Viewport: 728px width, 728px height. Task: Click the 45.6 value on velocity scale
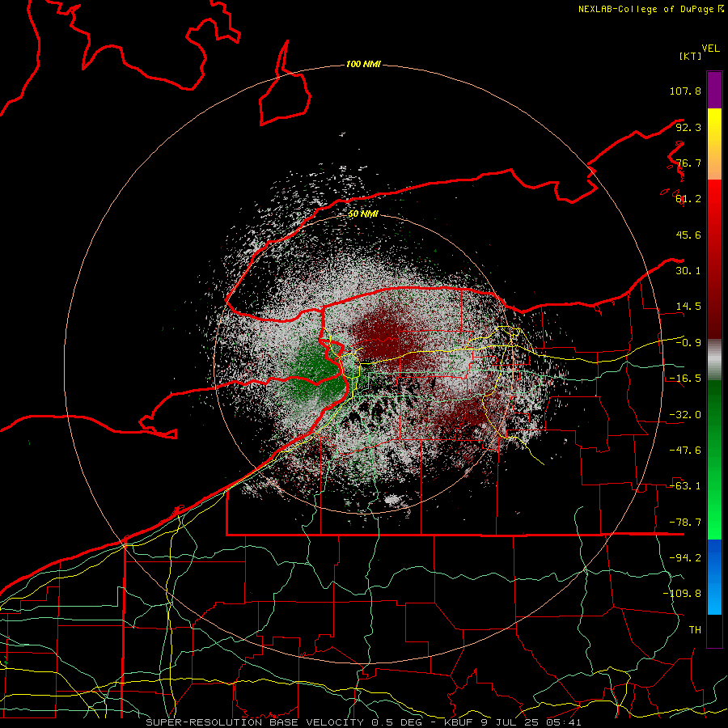click(x=688, y=235)
